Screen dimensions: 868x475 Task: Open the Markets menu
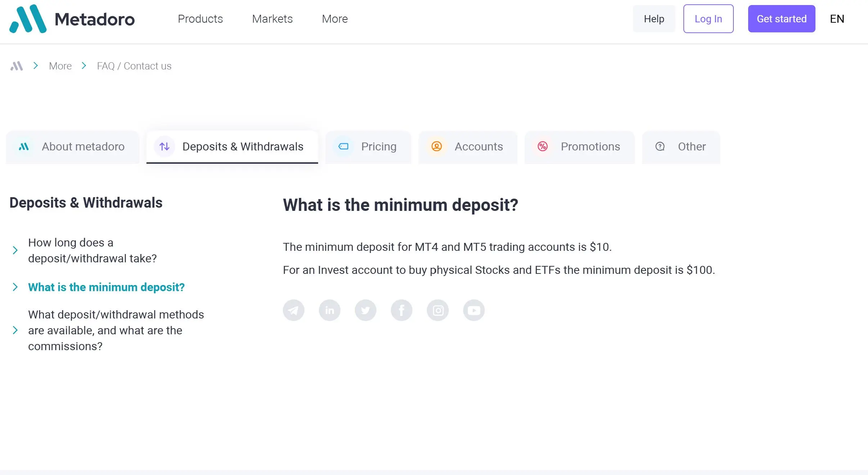pyautogui.click(x=272, y=19)
